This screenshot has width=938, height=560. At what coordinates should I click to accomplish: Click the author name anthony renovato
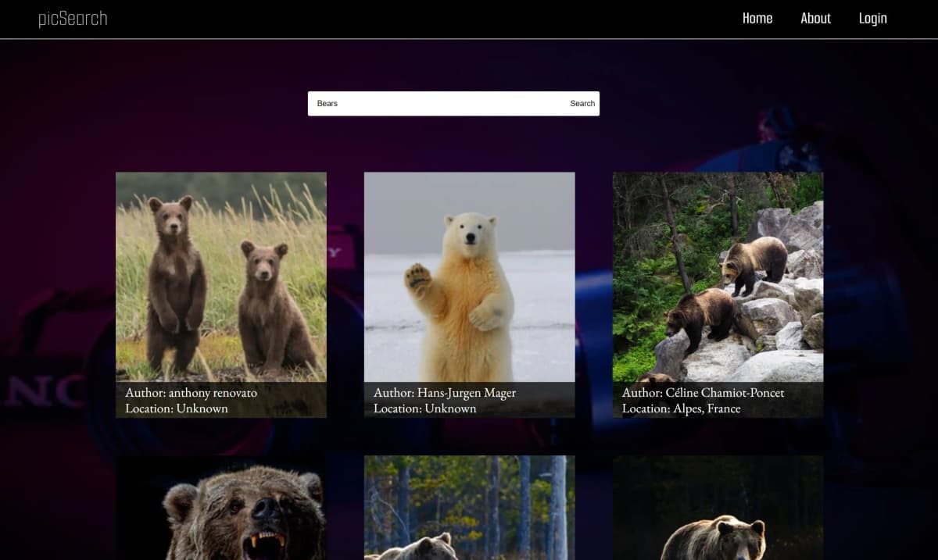pos(213,393)
